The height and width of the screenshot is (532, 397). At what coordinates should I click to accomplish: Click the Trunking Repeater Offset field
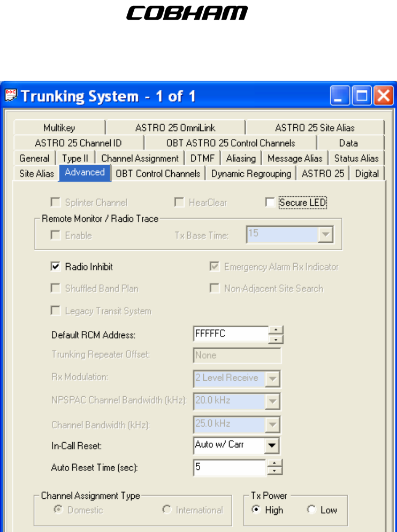(x=237, y=355)
